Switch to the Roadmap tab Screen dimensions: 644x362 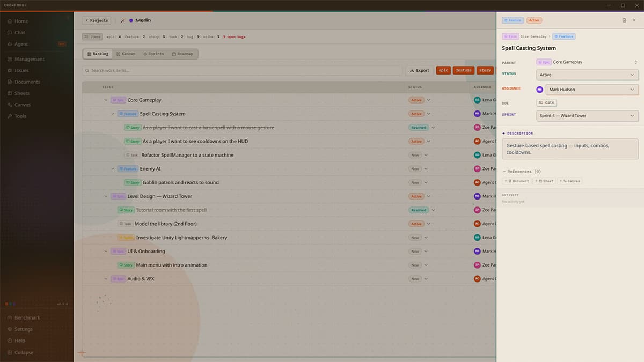[x=182, y=54]
